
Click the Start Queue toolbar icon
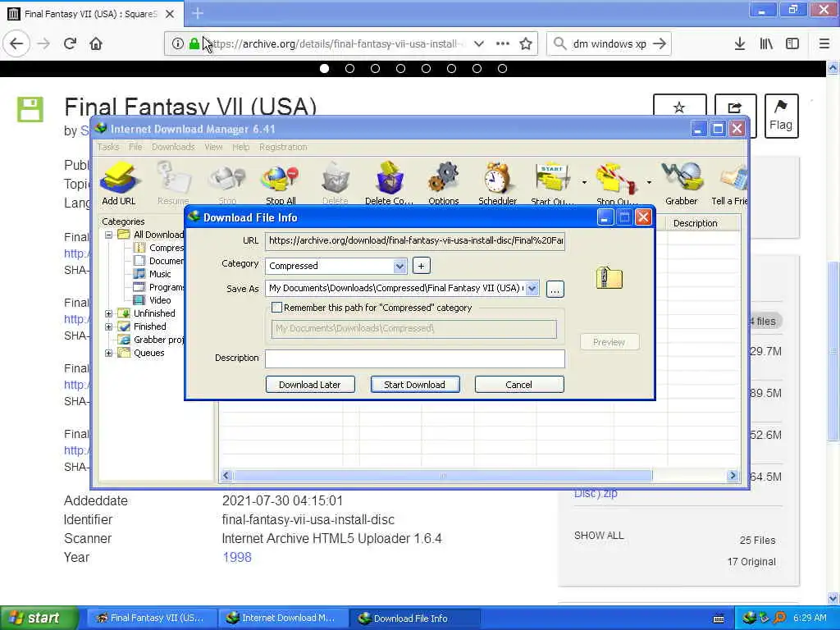click(552, 184)
